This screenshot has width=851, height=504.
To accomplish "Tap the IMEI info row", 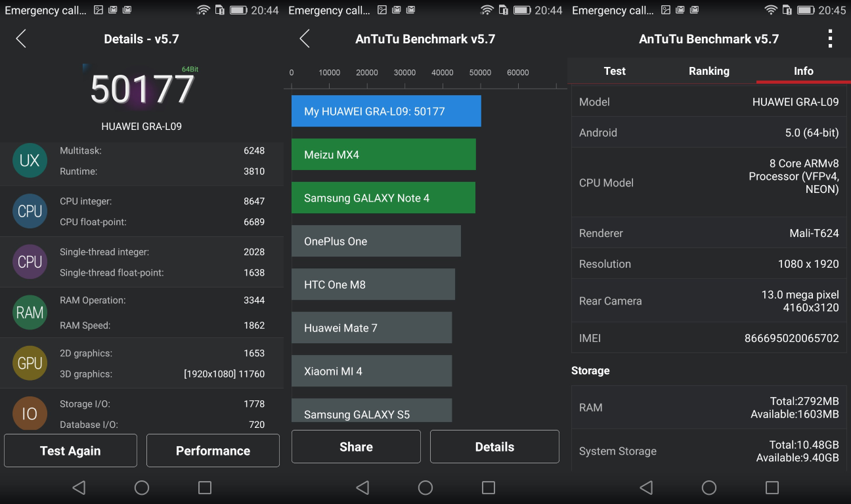I will pyautogui.click(x=709, y=338).
